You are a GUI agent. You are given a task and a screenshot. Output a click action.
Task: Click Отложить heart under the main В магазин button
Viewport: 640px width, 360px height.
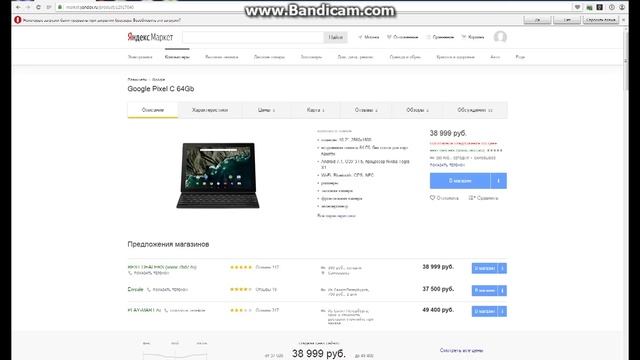444,198
